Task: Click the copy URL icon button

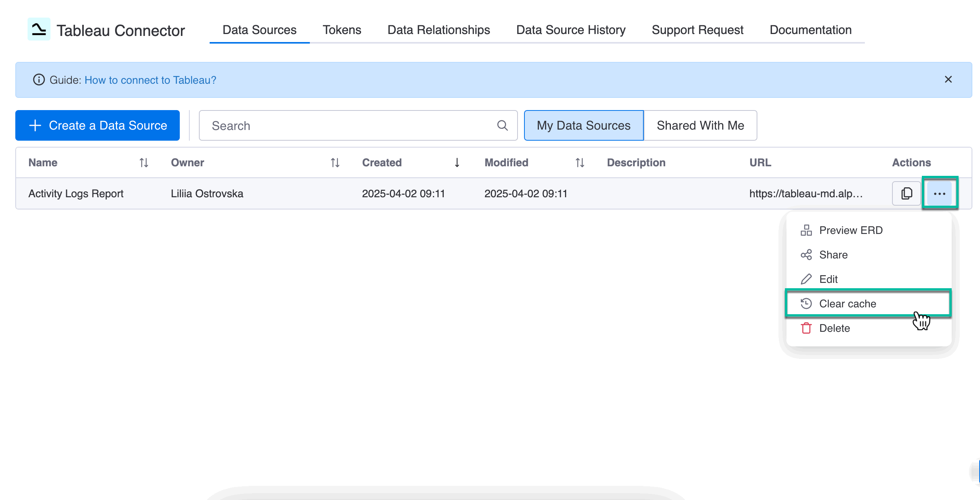Action: point(906,193)
